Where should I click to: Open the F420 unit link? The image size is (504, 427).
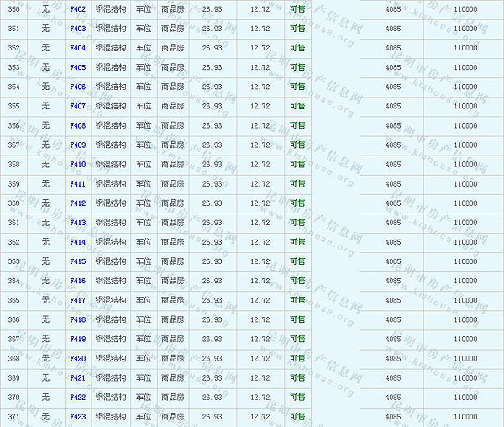click(77, 358)
